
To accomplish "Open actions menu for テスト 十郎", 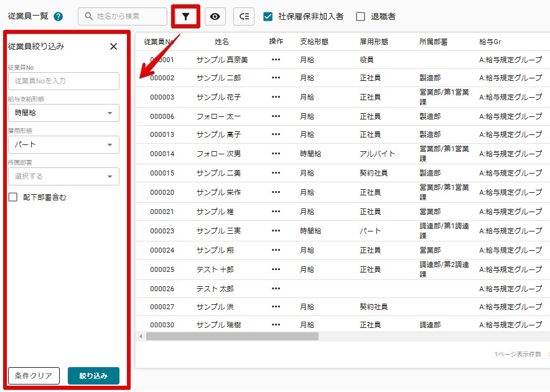I will pyautogui.click(x=276, y=269).
